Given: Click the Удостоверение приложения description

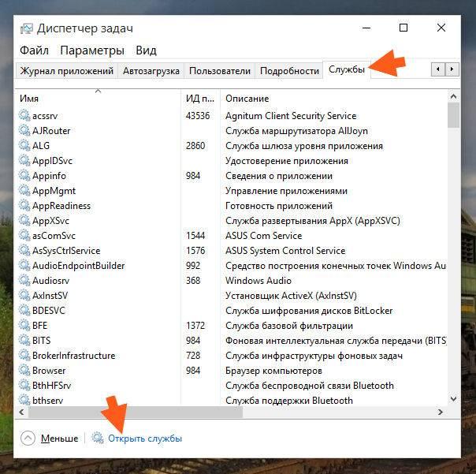Looking at the screenshot, I should point(286,161).
